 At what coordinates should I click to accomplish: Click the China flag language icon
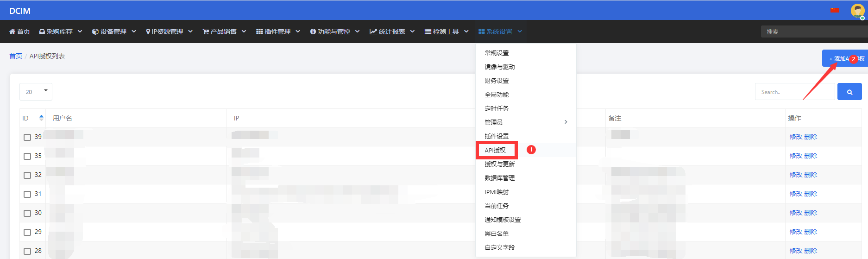point(835,10)
